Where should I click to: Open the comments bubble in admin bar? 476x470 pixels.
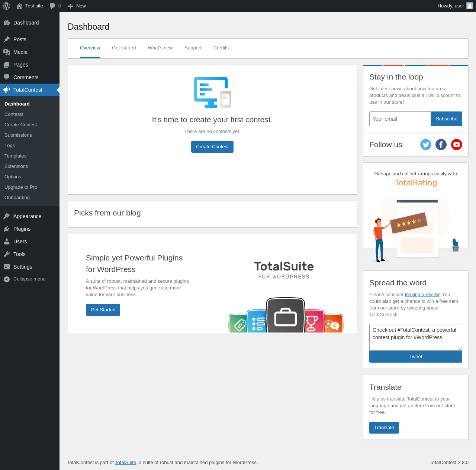click(x=52, y=6)
